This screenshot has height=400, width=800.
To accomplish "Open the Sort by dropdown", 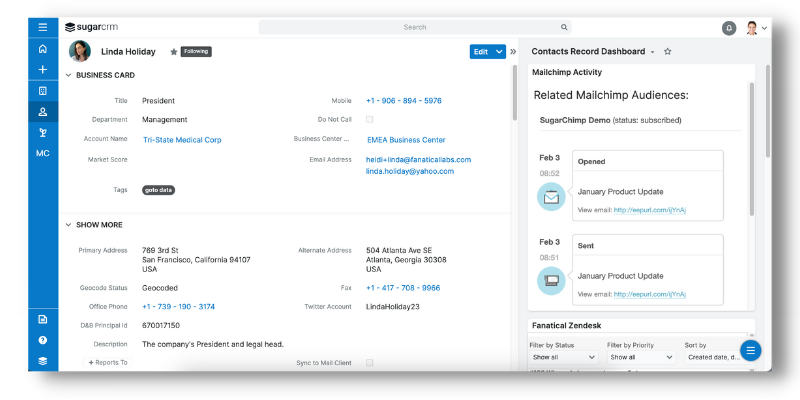I will pos(717,357).
